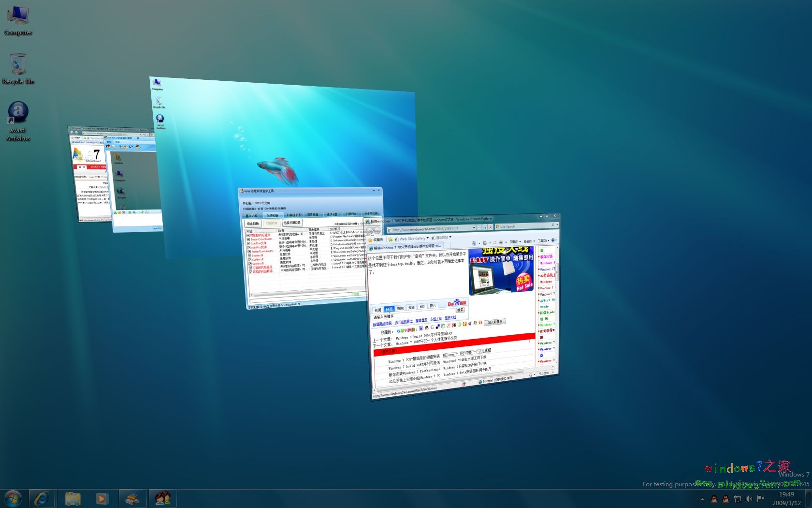812x508 pixels.
Task: Launch Windows Media Player from taskbar
Action: point(102,498)
